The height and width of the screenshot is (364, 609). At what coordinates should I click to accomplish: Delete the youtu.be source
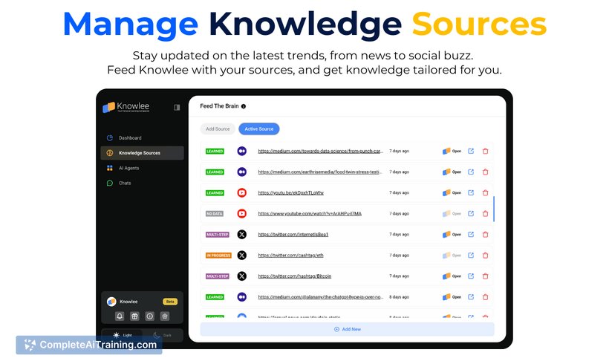tap(485, 192)
